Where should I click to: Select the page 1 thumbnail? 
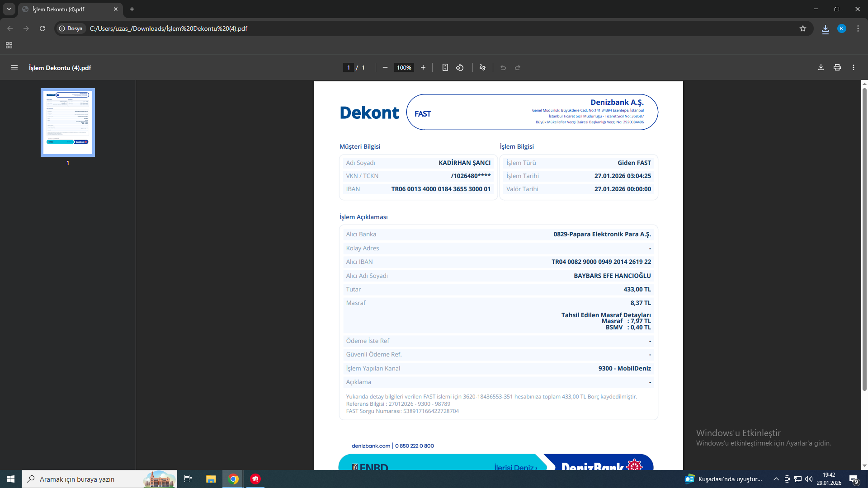pos(68,122)
